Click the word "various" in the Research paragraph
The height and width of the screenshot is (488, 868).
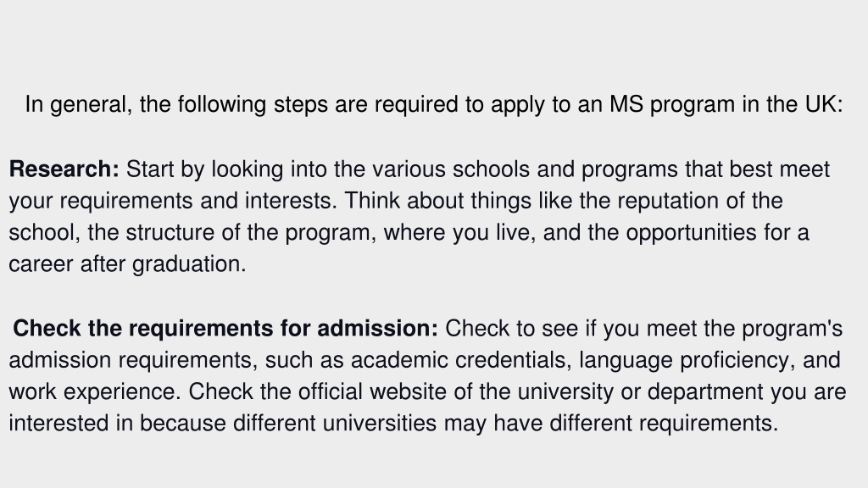409,169
